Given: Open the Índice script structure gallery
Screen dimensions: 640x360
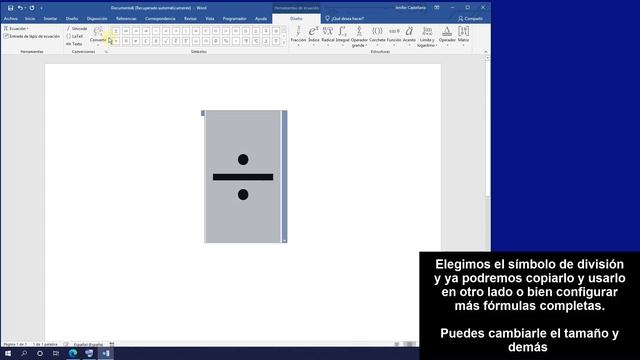Looking at the screenshot, I should tap(313, 36).
